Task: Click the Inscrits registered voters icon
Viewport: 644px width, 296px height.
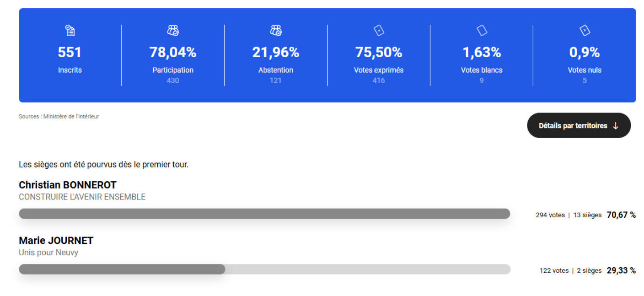Action: coord(70,31)
